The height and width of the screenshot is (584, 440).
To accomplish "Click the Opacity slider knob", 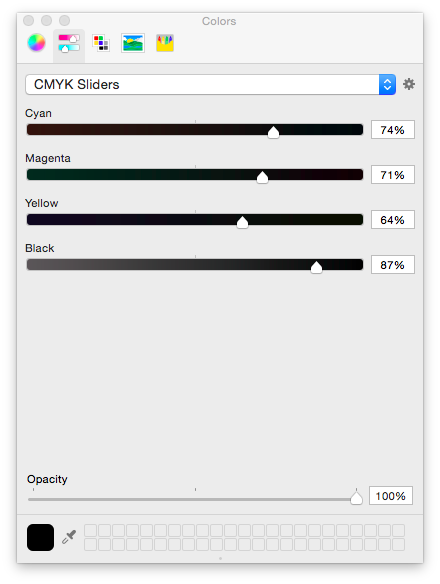I will pos(357,498).
